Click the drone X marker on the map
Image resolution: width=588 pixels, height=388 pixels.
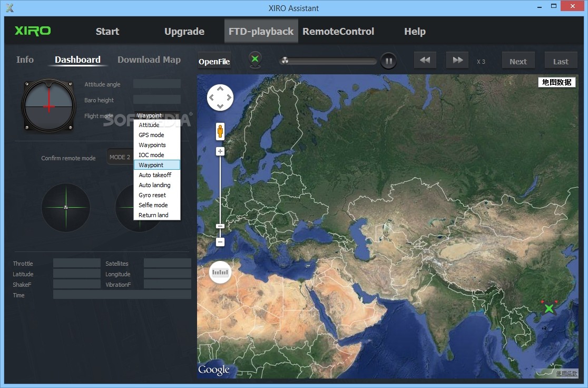pos(550,308)
